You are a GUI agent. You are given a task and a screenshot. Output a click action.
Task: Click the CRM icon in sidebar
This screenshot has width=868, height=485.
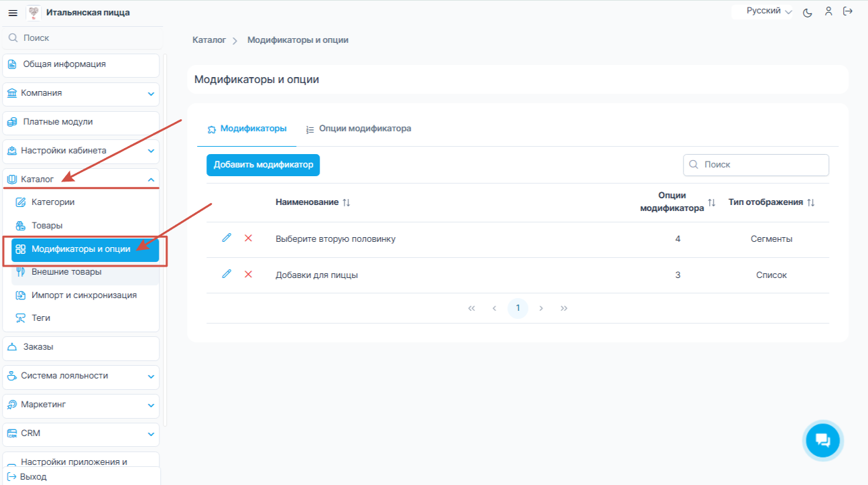11,434
